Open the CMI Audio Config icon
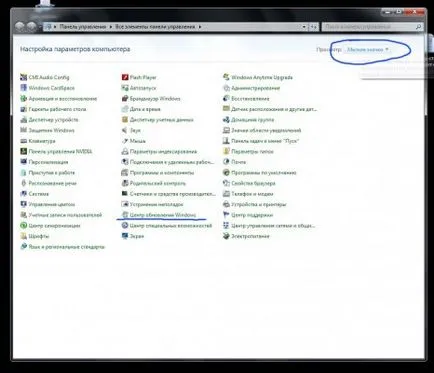 (23, 77)
